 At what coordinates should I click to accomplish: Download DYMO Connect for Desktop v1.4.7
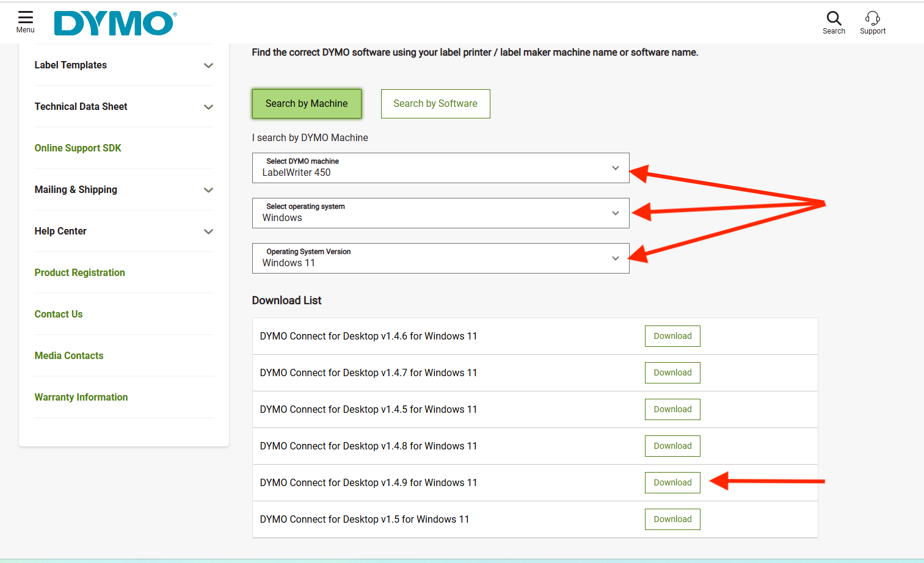tap(672, 372)
